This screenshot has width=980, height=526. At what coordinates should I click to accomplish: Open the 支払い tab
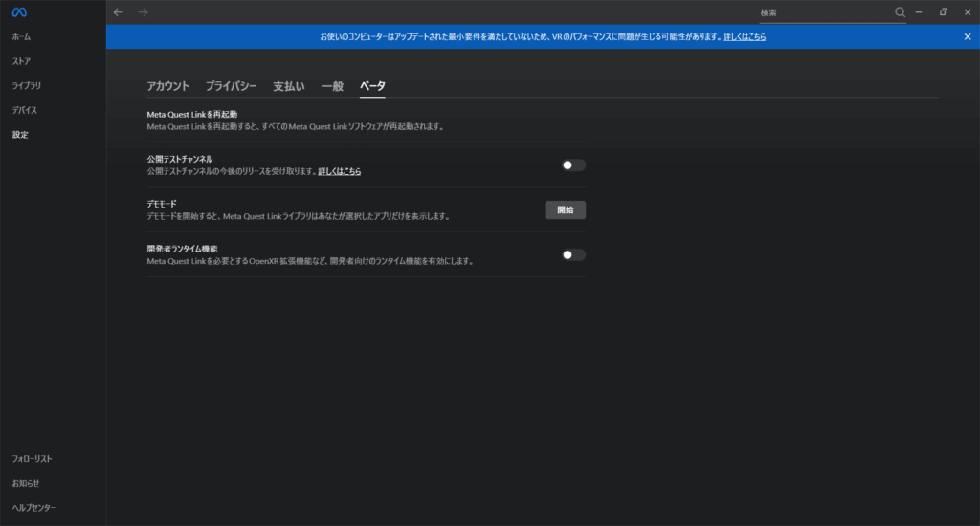point(289,86)
